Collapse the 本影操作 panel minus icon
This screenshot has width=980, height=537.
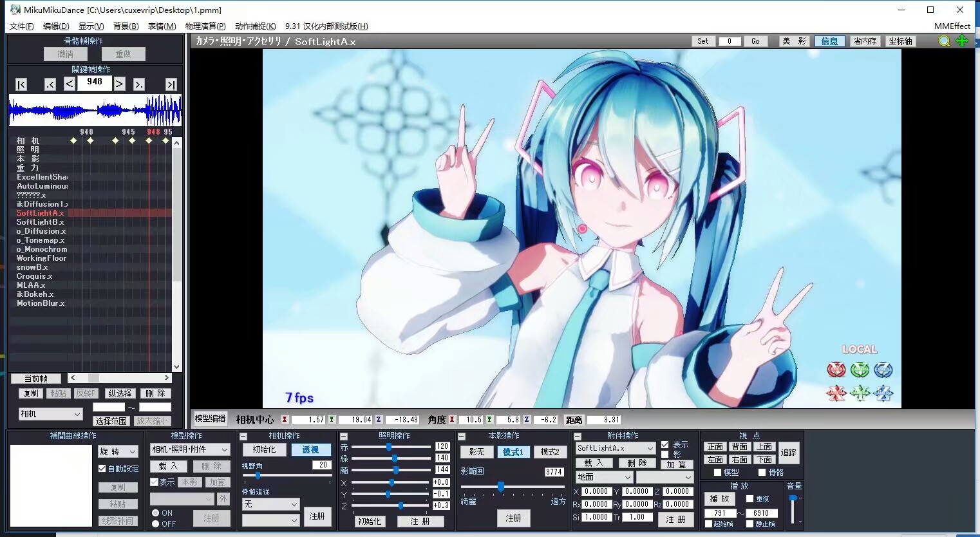(x=462, y=437)
